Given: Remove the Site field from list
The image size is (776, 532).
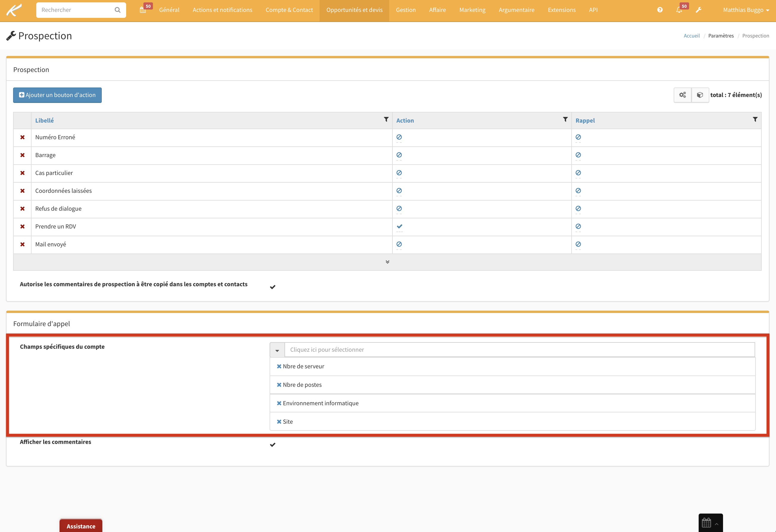Looking at the screenshot, I should tap(279, 422).
